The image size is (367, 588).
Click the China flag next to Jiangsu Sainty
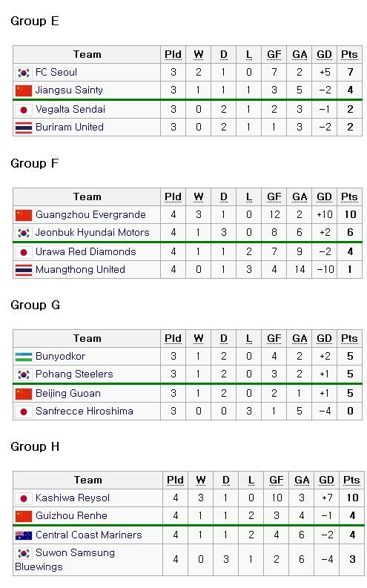(24, 90)
